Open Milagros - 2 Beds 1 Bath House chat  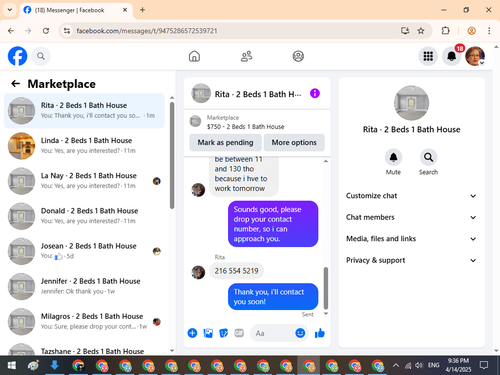tap(84, 321)
